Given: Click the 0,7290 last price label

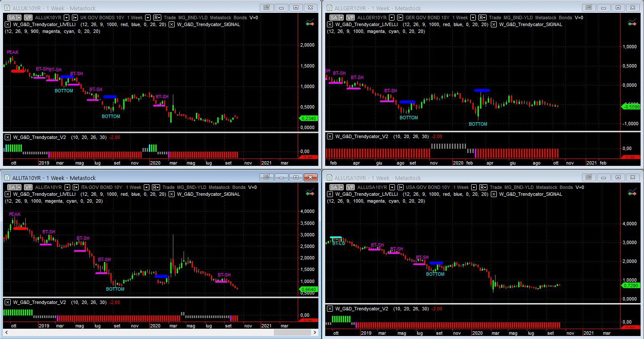Looking at the screenshot, I should pyautogui.click(x=630, y=285).
